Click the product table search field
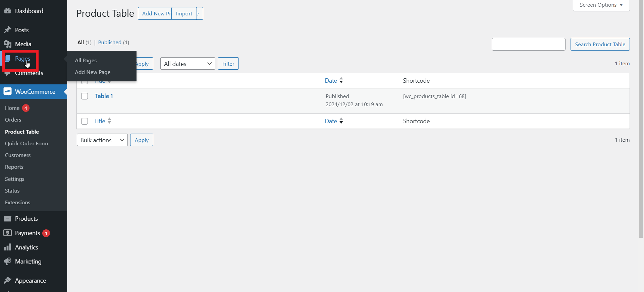This screenshot has width=644, height=292. click(x=528, y=44)
